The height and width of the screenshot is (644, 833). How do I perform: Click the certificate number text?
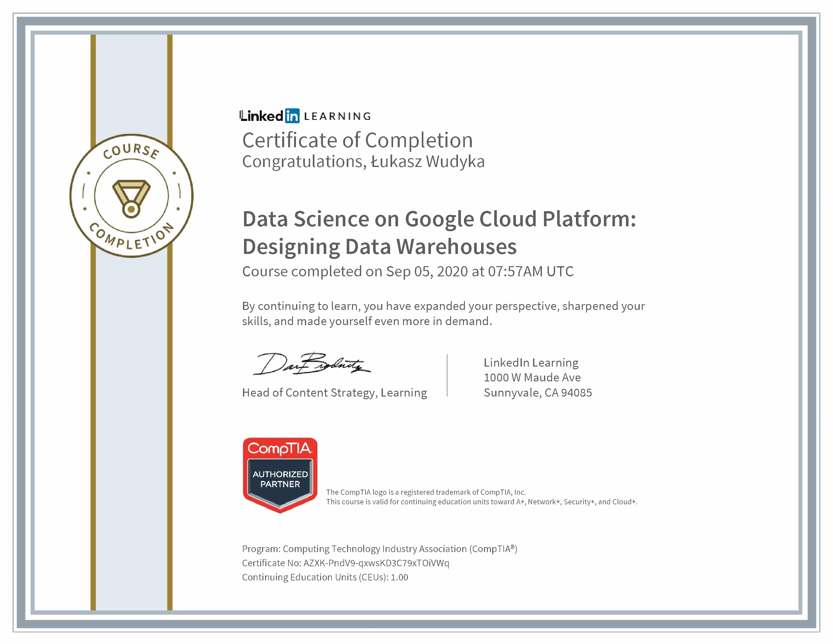[x=346, y=563]
